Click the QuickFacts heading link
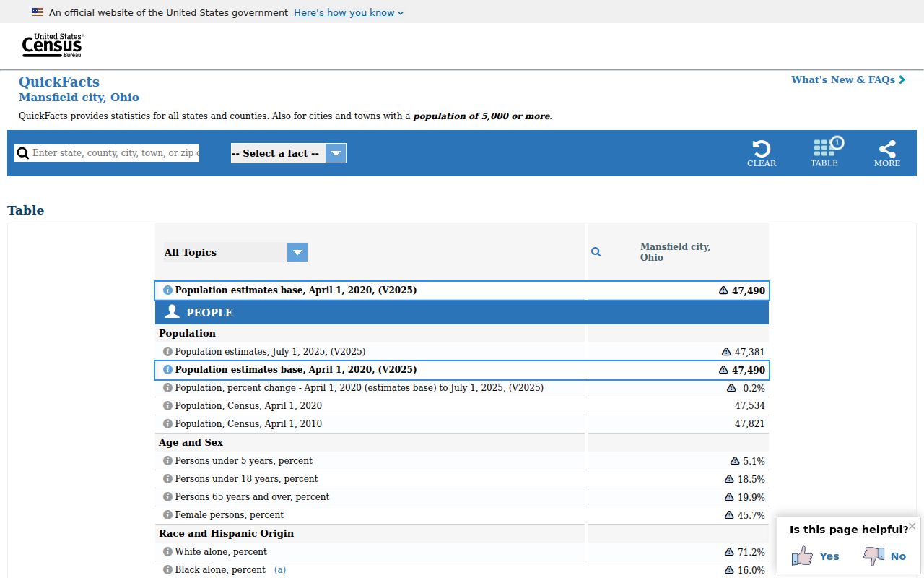Image resolution: width=924 pixels, height=578 pixels. (x=59, y=82)
